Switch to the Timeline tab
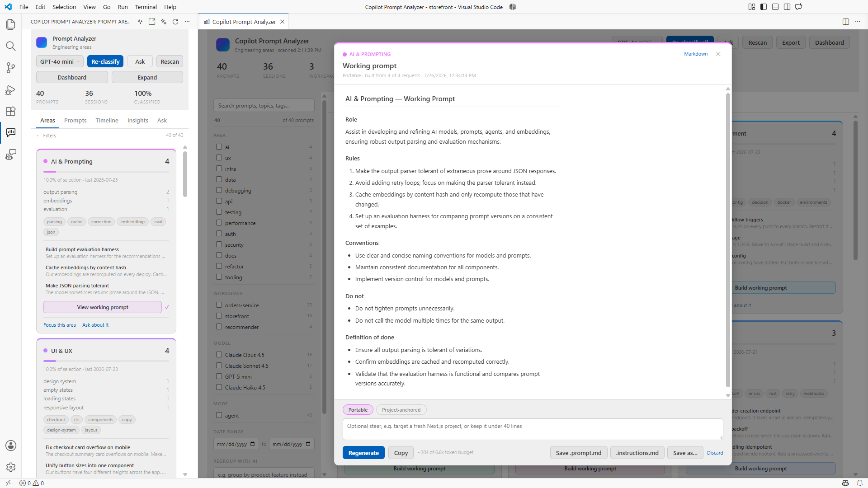 (107, 120)
